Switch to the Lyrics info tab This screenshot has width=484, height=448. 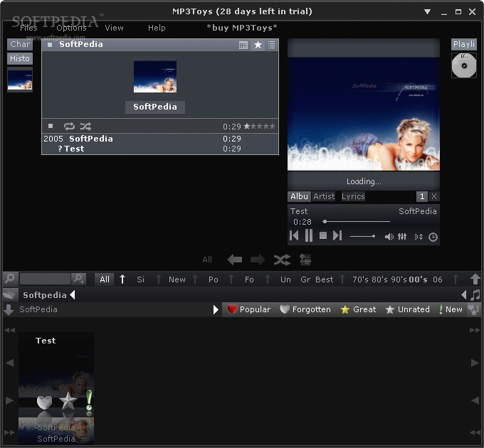(x=353, y=196)
